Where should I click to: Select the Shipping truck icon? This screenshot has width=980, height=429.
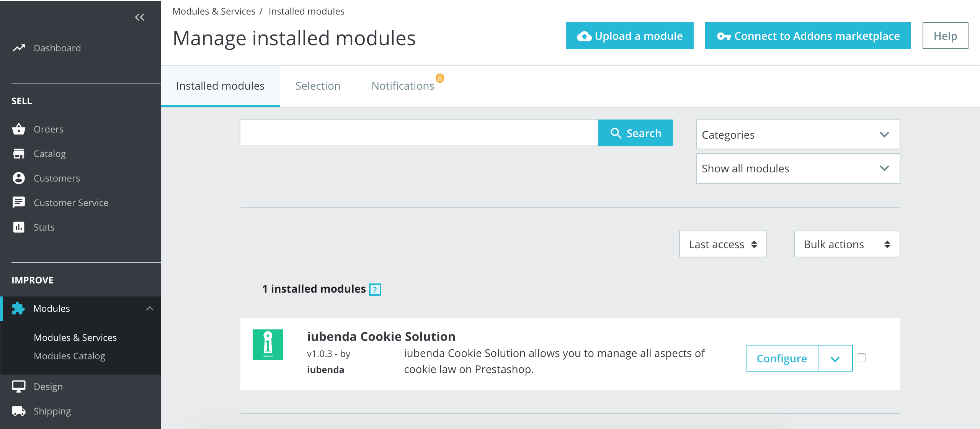click(19, 411)
